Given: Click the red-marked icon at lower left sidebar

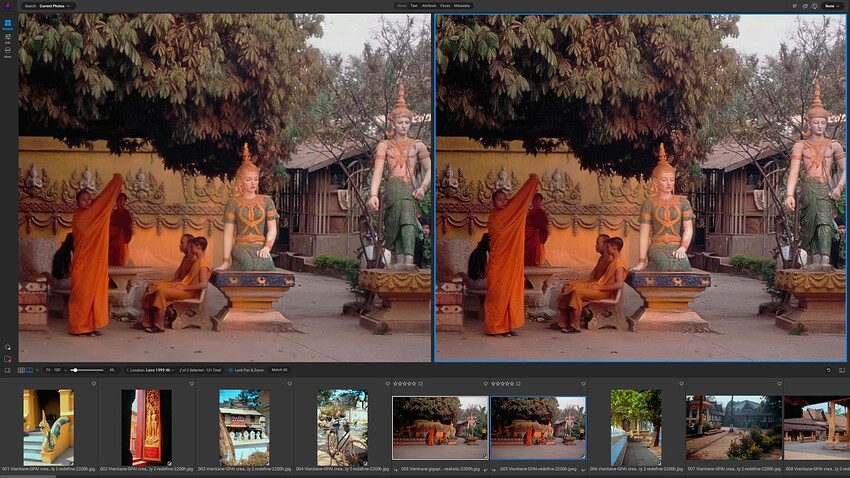Looking at the screenshot, I should pyautogui.click(x=7, y=359).
